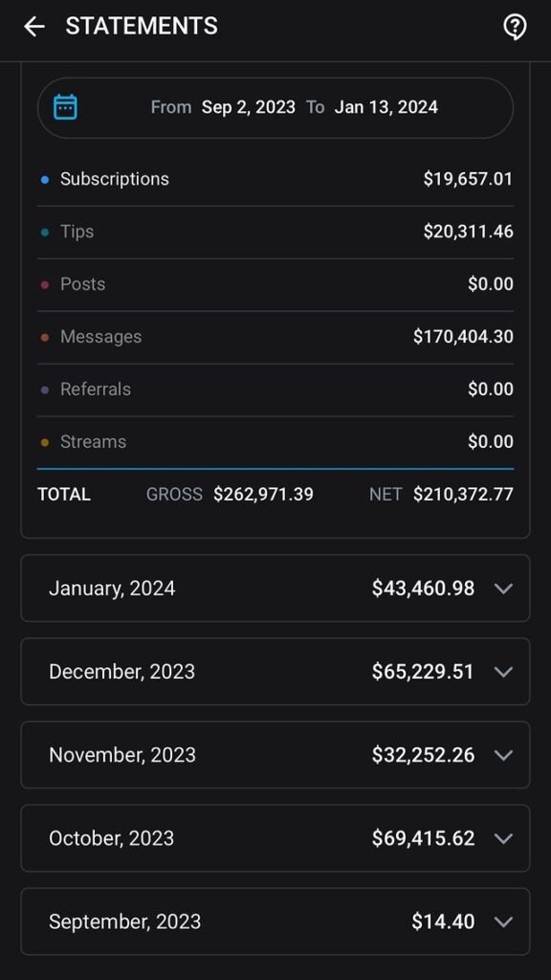Select the net total amount
This screenshot has width=551, height=980.
[x=463, y=495]
